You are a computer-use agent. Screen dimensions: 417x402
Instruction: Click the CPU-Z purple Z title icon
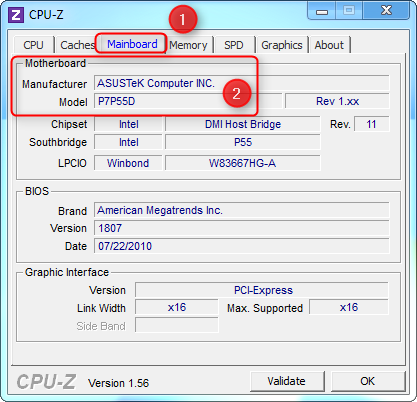(16, 15)
